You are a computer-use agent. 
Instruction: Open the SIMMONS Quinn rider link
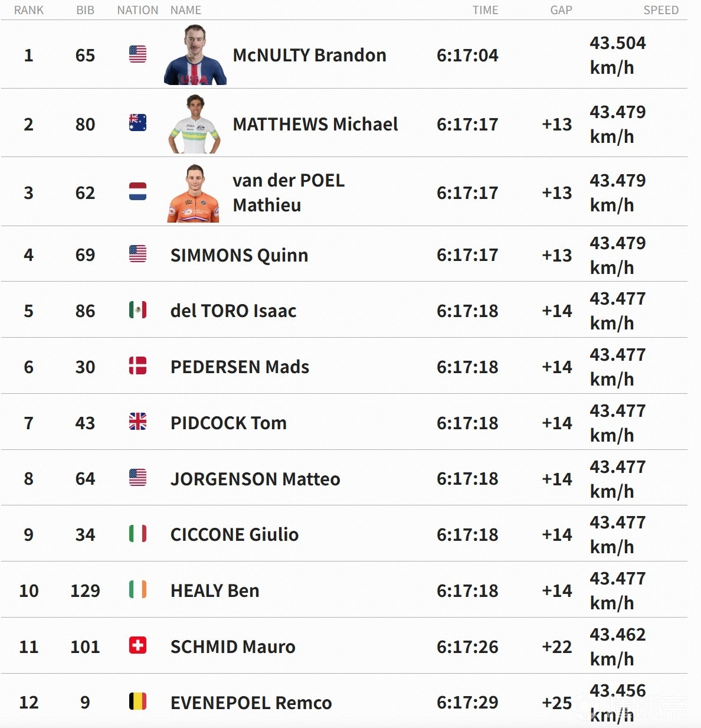tap(239, 255)
